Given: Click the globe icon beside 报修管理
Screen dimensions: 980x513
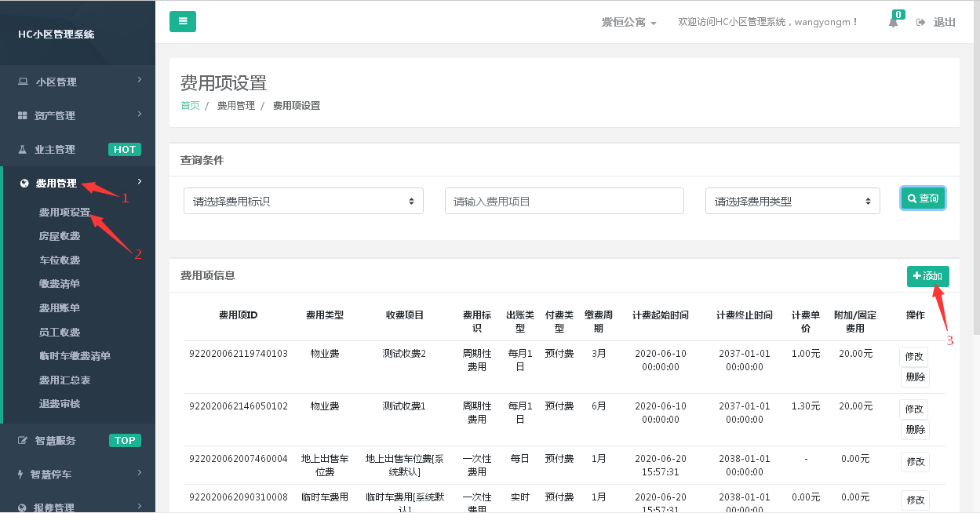Looking at the screenshot, I should coord(23,508).
